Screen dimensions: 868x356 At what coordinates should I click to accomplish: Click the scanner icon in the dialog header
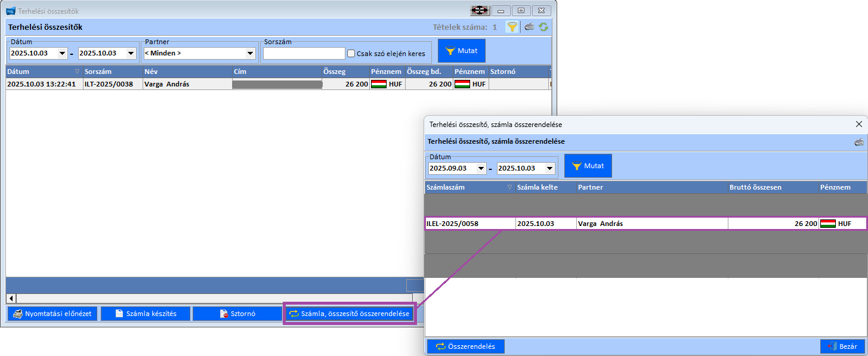[858, 142]
